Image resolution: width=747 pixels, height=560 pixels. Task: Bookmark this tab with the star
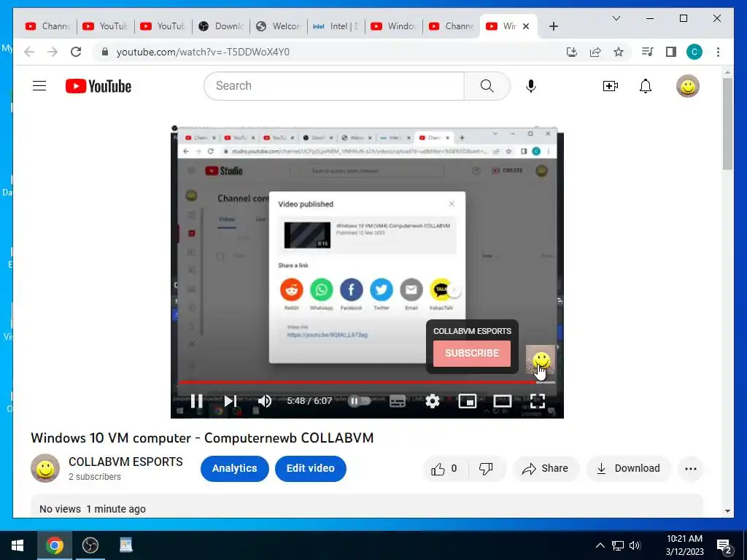619,52
